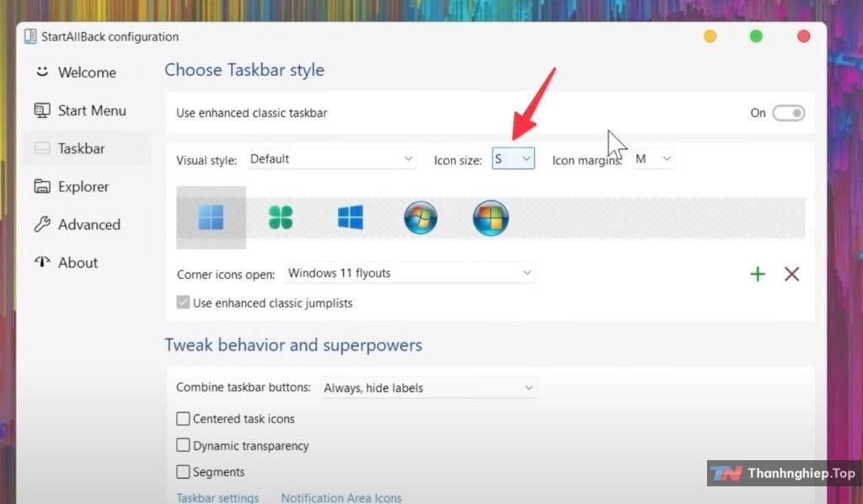Viewport: 863px width, 504px height.
Task: Open the Visual style dropdown
Action: 331,158
